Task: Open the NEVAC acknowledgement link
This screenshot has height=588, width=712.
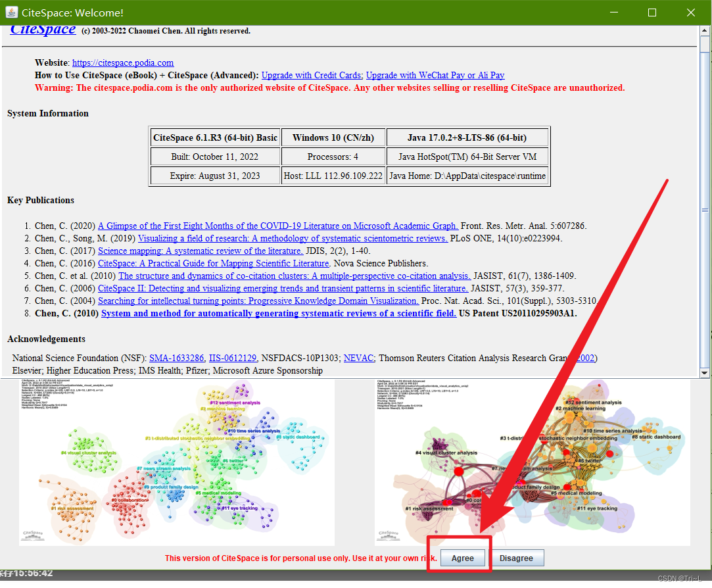Action: pos(359,358)
